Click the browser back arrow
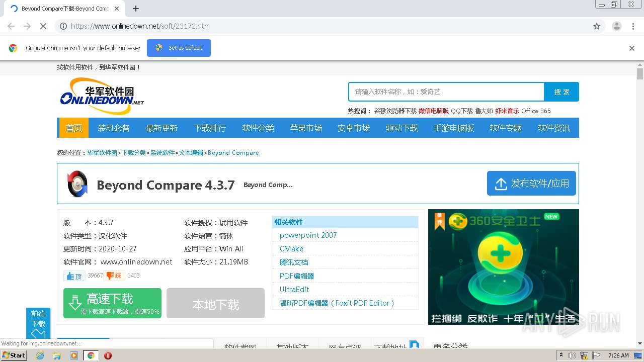The image size is (644, 362). [x=11, y=26]
